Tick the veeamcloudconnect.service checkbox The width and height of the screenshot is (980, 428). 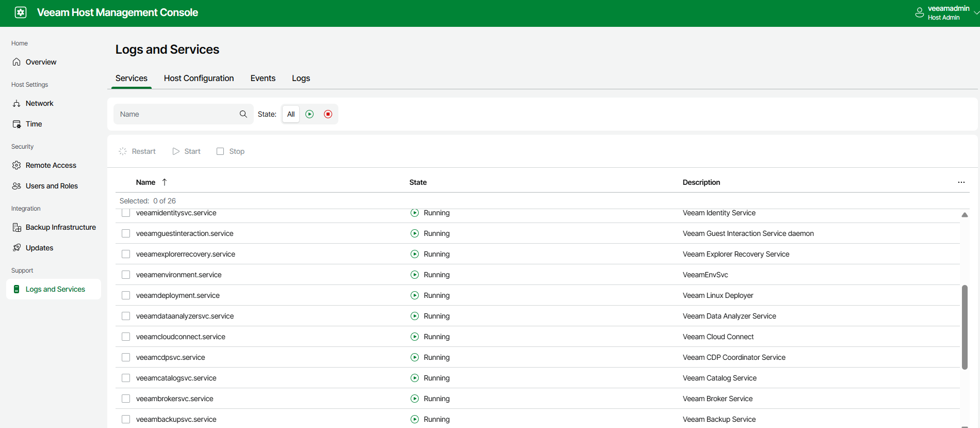pos(126,337)
